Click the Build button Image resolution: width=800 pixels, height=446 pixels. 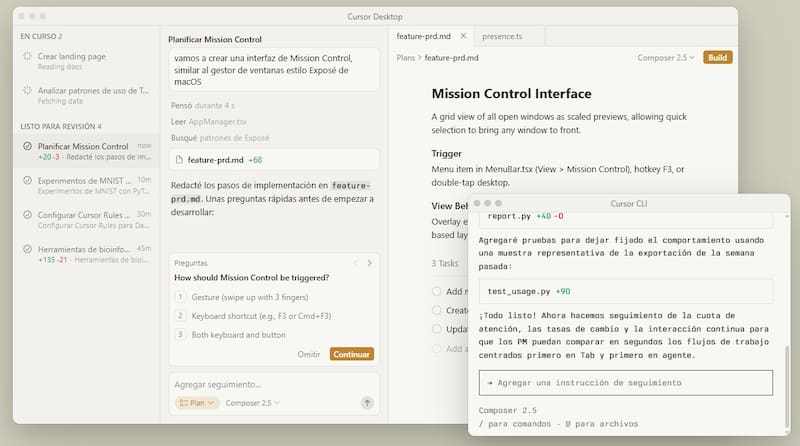(x=717, y=58)
